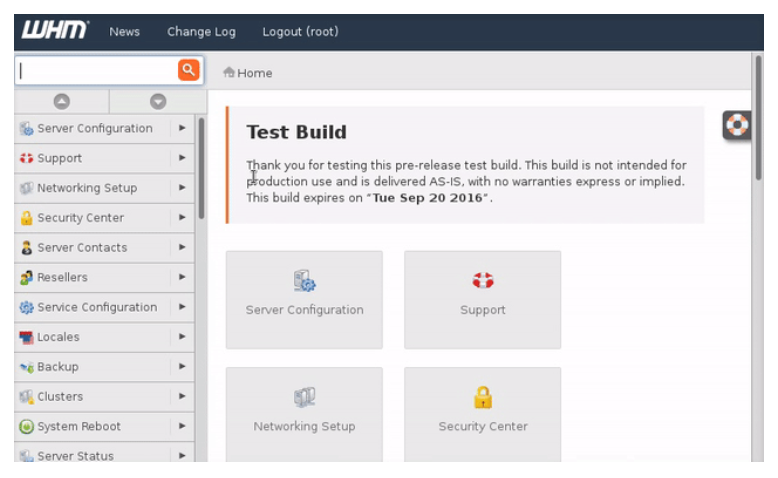Click the orange search magnifier button
This screenshot has width=778, height=478.
coord(189,70)
